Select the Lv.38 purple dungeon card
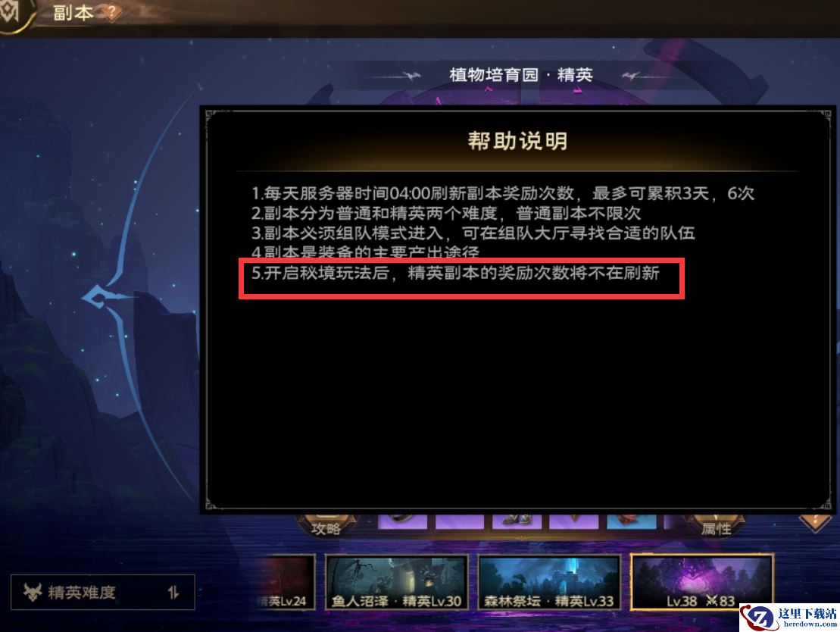This screenshot has height=632, width=840. (702, 583)
